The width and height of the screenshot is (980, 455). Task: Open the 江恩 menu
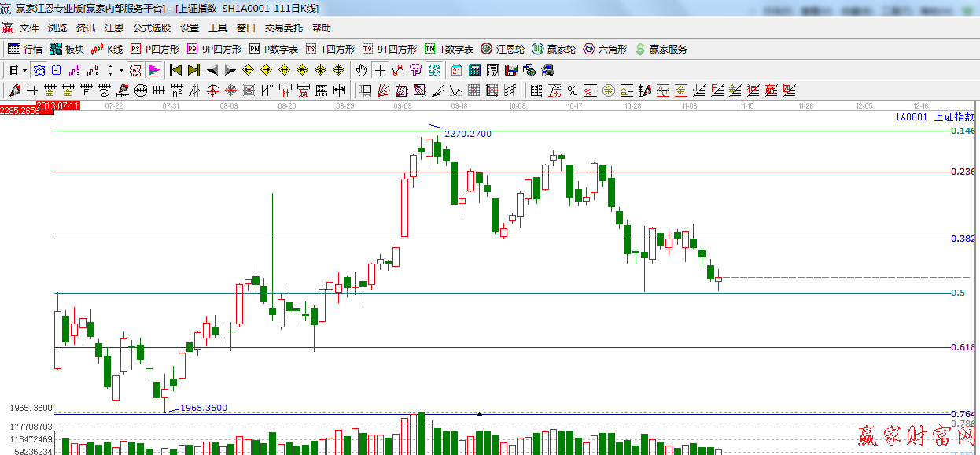point(114,28)
